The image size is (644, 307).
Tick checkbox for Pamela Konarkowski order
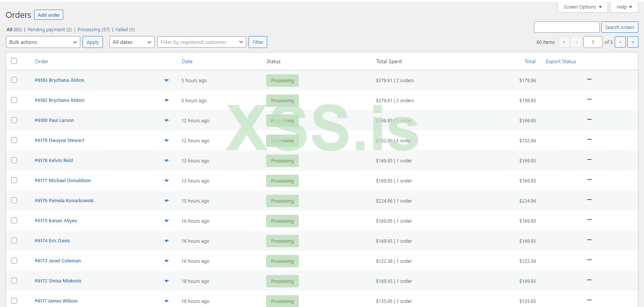14,200
